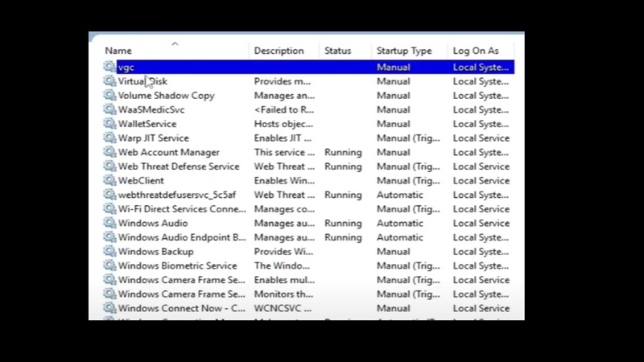Select the Web Account Manager service
Screen dimensions: 644x362
168,153
